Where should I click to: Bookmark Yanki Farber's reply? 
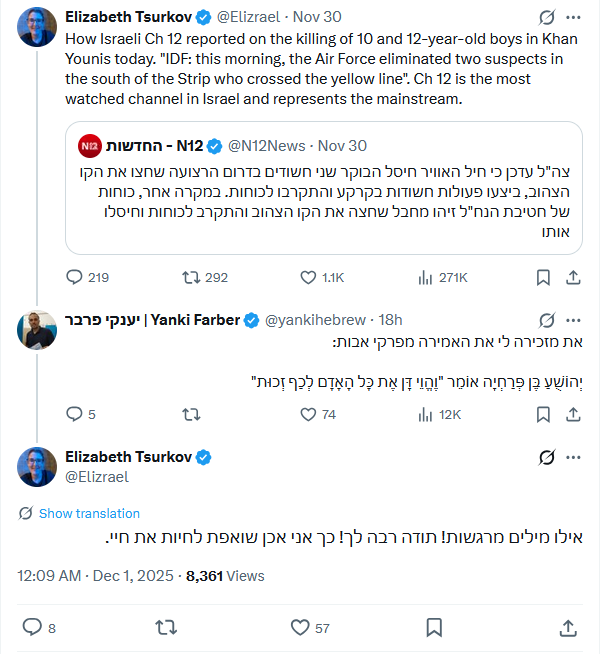click(x=542, y=414)
